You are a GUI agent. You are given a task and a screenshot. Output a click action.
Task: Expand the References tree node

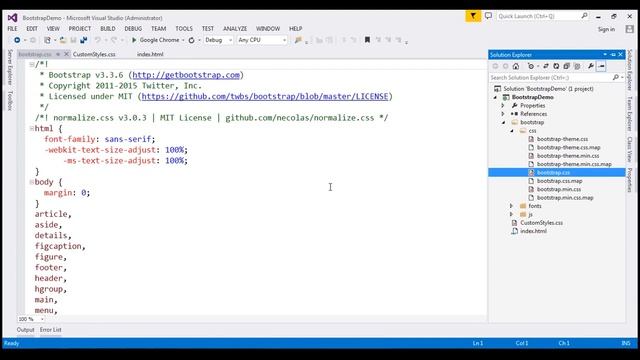coord(503,114)
